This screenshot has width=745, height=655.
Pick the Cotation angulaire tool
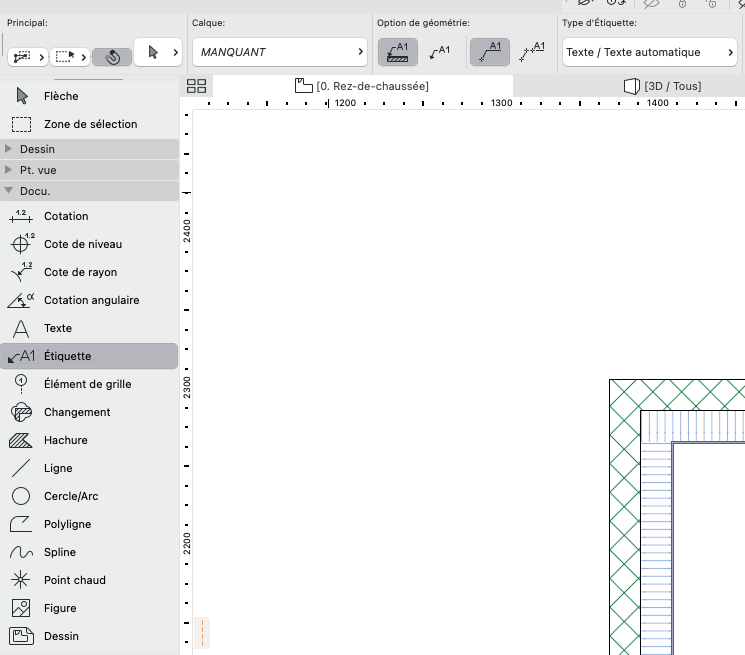89,300
